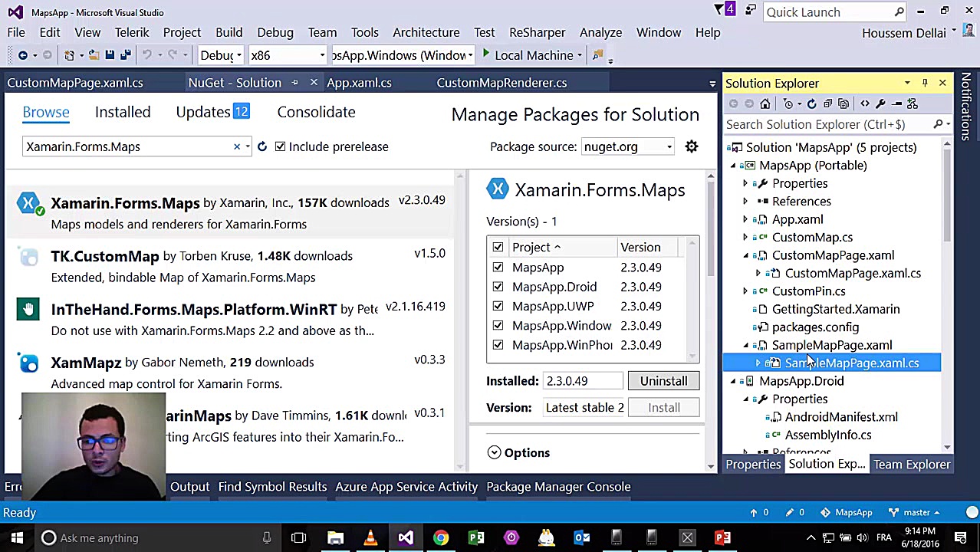Open Solution Explorer home view via Home icon
980x552 pixels.
pos(765,103)
